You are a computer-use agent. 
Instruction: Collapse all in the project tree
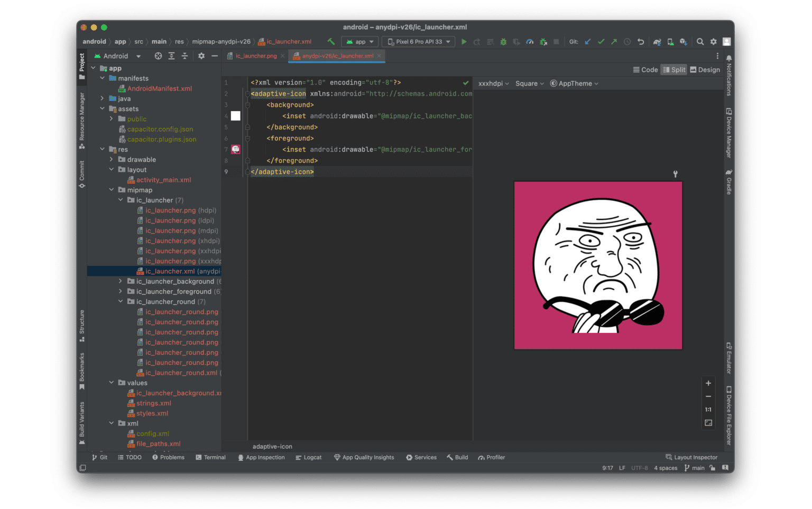[x=184, y=56]
